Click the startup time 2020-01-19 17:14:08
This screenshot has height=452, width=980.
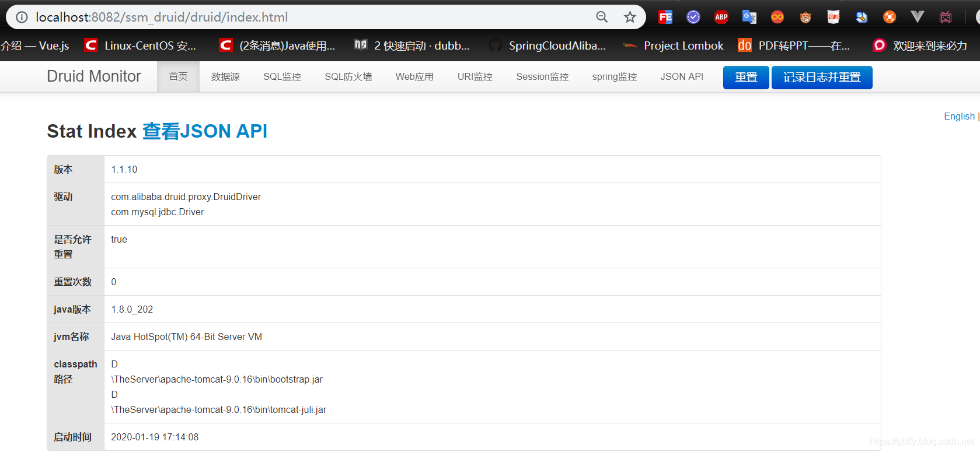pos(155,437)
